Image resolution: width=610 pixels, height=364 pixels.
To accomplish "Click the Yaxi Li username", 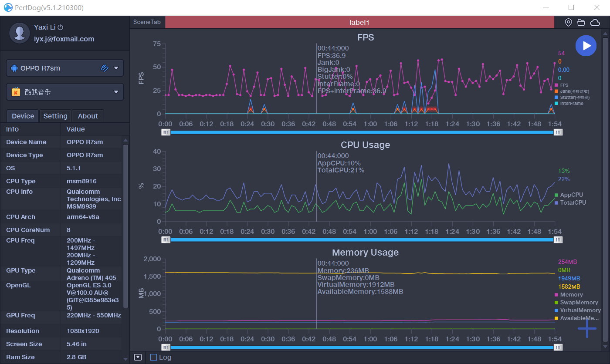I will click(45, 27).
